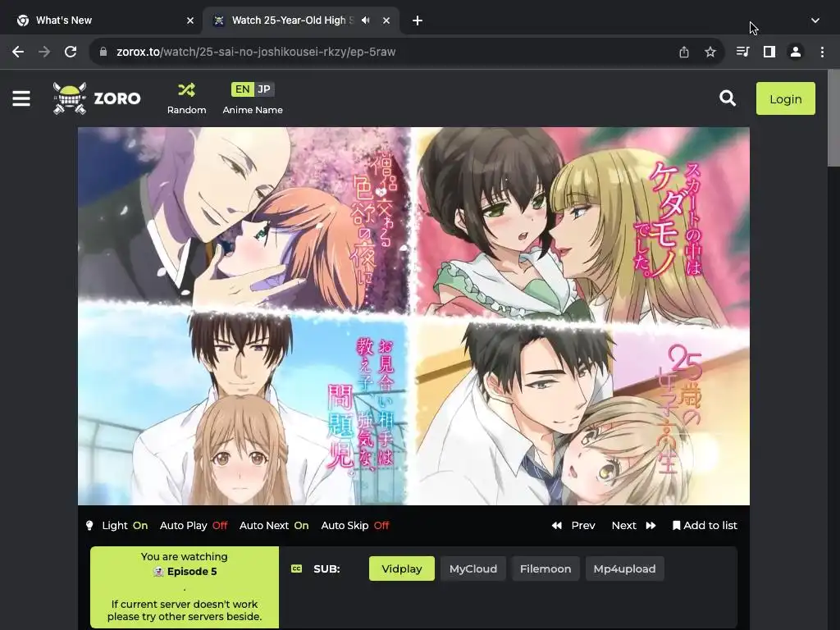Open the site search magnifier icon
This screenshot has height=630, width=840.
727,98
